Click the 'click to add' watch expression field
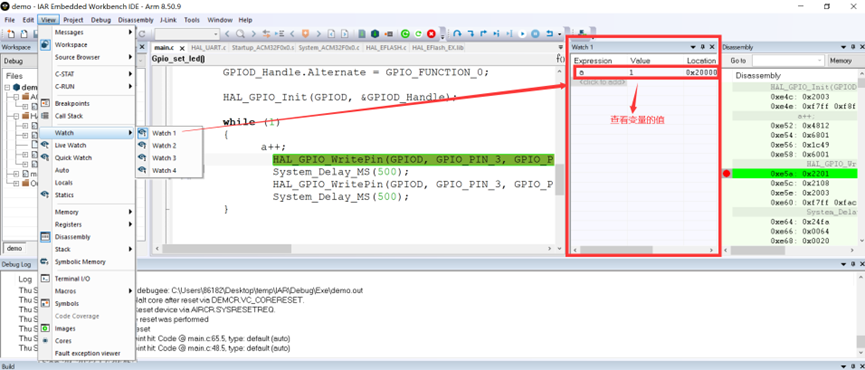 click(x=601, y=82)
